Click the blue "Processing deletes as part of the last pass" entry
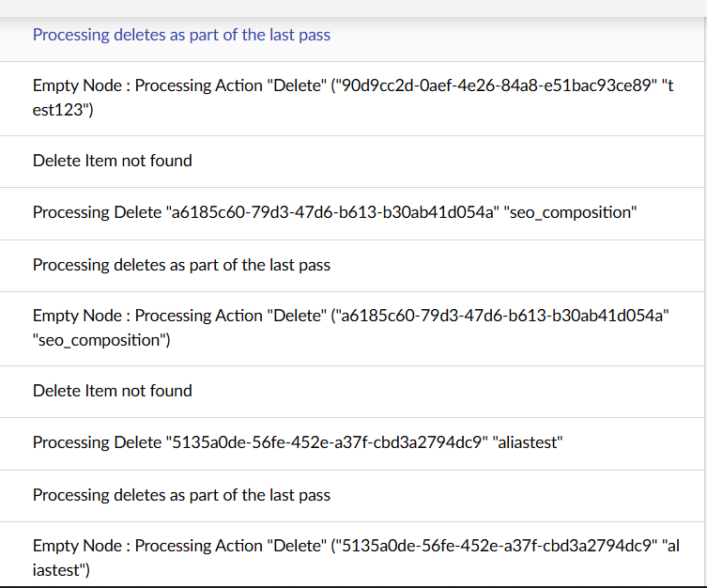Image resolution: width=707 pixels, height=588 pixels. pyautogui.click(x=181, y=35)
